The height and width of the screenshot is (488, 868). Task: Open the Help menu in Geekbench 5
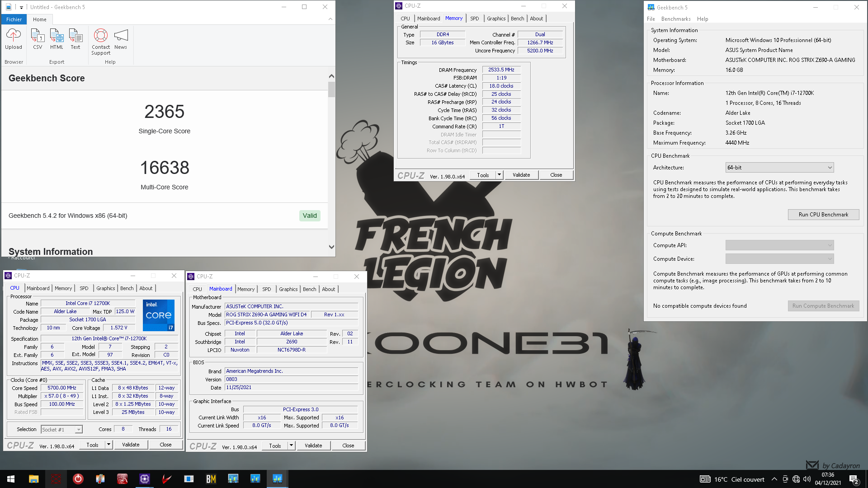coord(703,19)
